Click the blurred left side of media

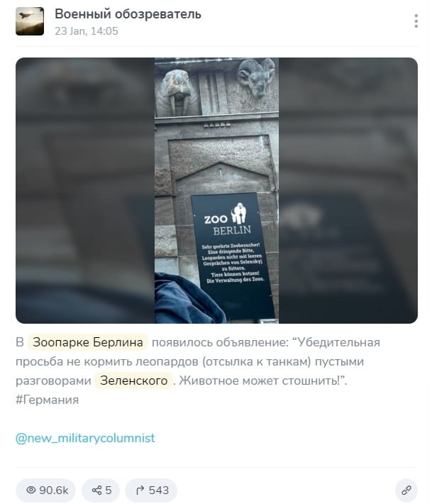pos(85,191)
